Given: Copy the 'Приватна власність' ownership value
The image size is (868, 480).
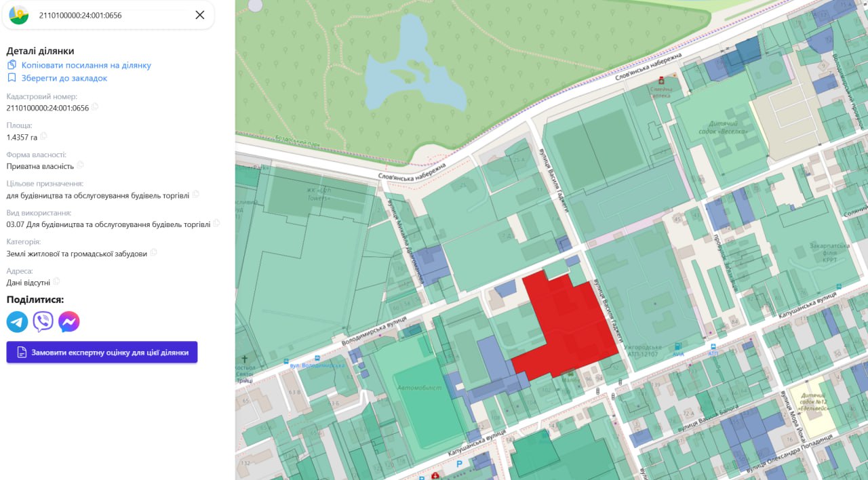Looking at the screenshot, I should [80, 165].
